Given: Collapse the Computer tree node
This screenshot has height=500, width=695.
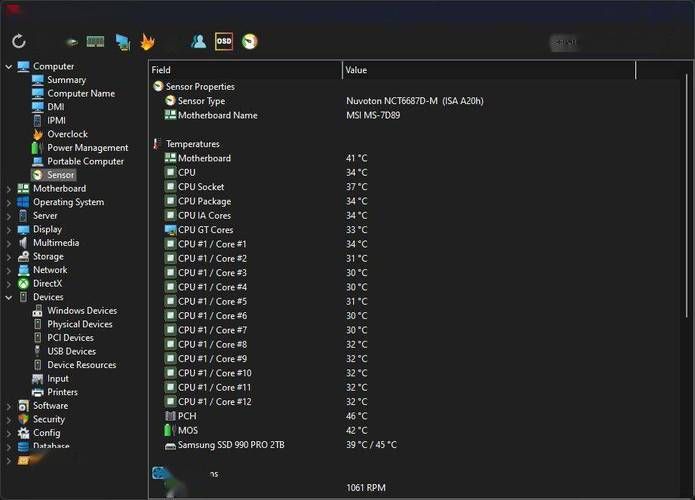Looking at the screenshot, I should 9,67.
